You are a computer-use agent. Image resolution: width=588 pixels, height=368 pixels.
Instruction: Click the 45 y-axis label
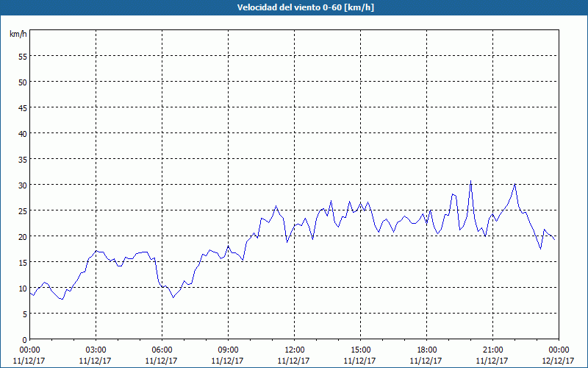point(23,107)
